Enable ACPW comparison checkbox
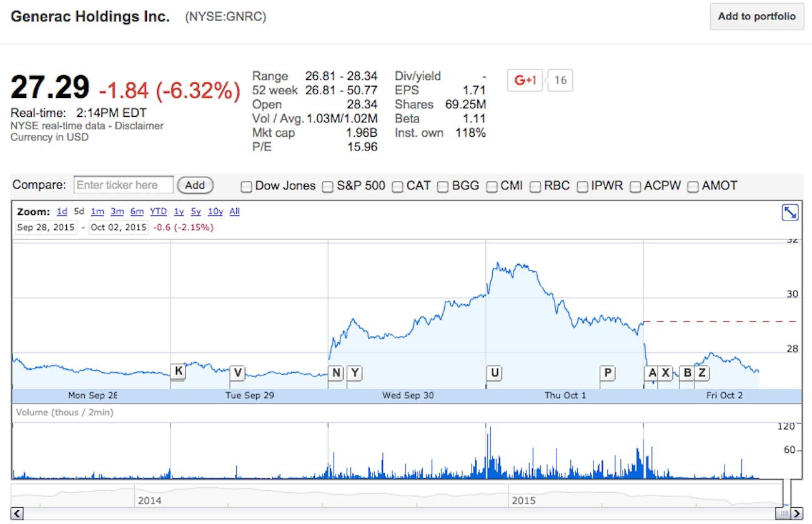This screenshot has height=524, width=812. pos(635,186)
